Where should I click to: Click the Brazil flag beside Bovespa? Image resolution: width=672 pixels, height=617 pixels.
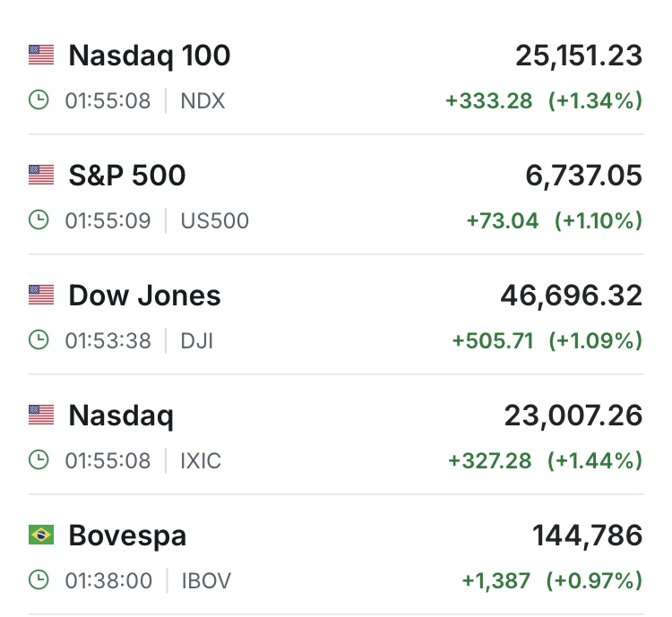(x=41, y=536)
